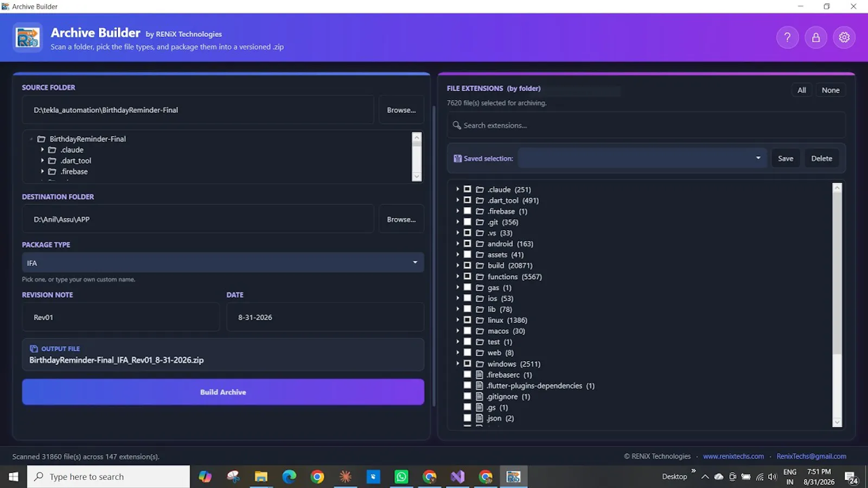The width and height of the screenshot is (868, 488).
Task: Toggle the .dart_tool folder checkbox
Action: [467, 200]
